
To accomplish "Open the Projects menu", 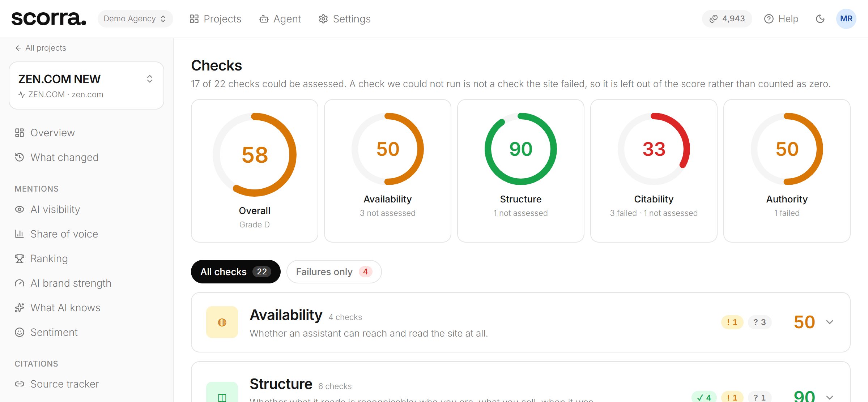I will click(x=216, y=19).
